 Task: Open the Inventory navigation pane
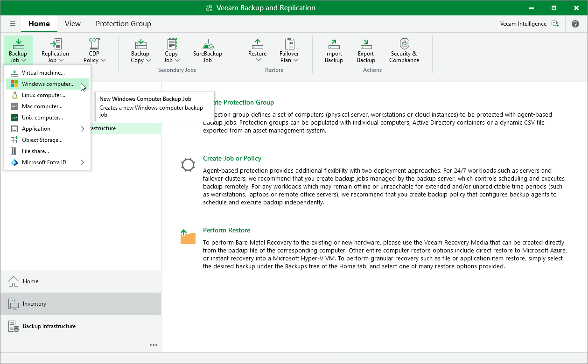coord(80,304)
